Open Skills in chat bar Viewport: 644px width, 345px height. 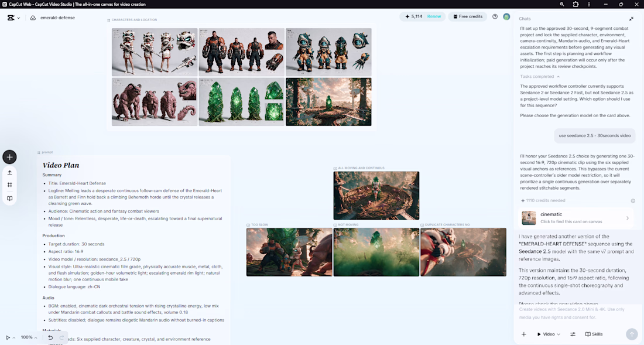tap(594, 334)
